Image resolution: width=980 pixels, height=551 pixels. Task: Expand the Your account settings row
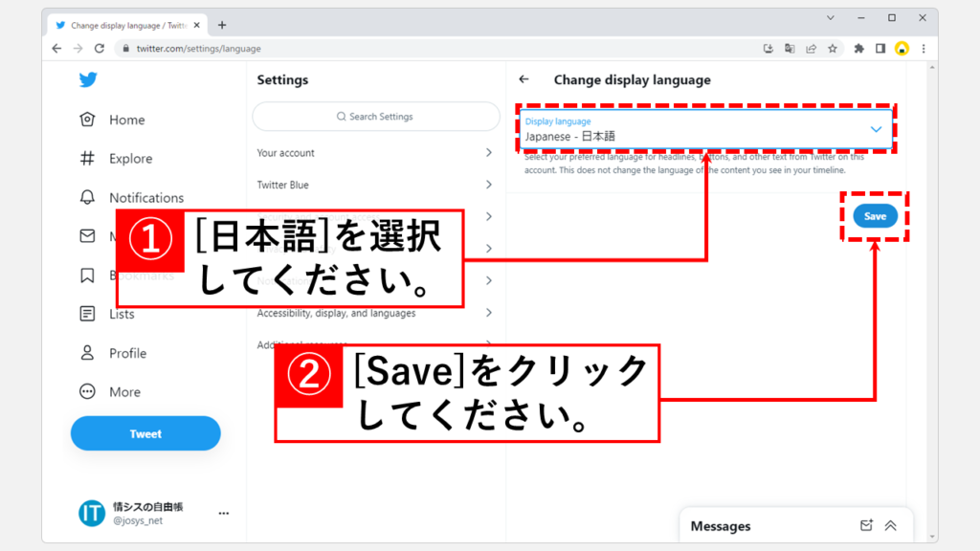[x=375, y=153]
